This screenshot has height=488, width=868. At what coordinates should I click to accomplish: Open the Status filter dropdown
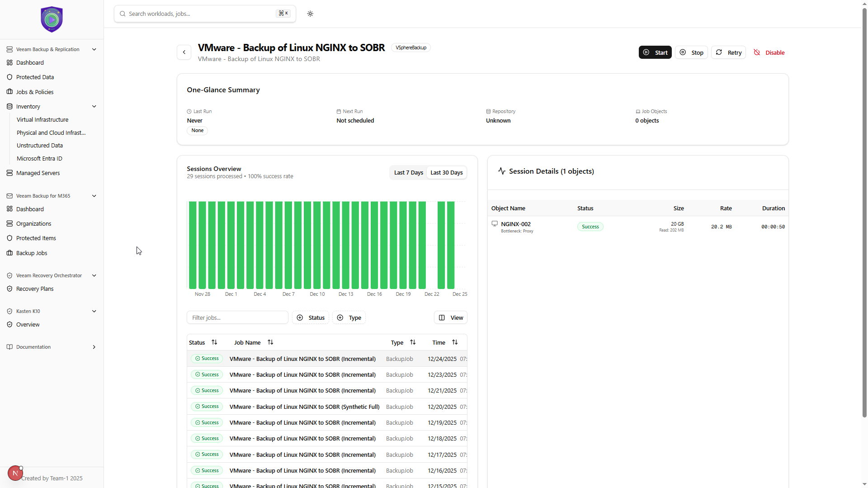pyautogui.click(x=311, y=318)
